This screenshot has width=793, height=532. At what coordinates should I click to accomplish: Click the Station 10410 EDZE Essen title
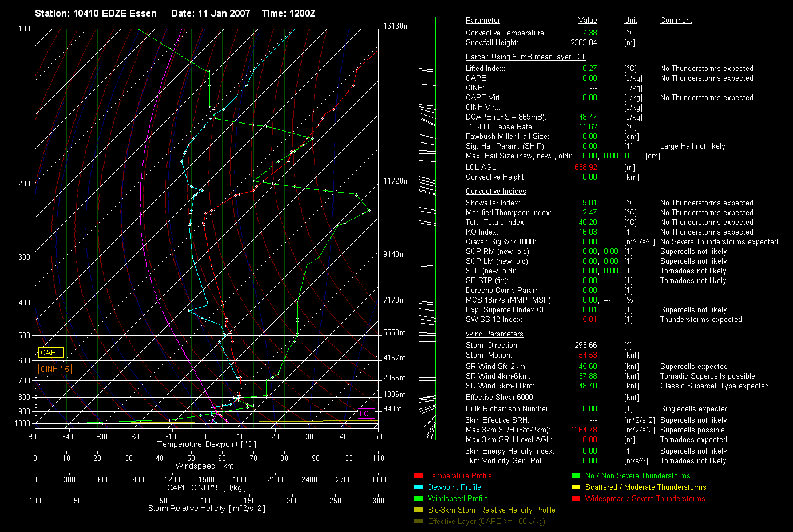(x=96, y=13)
